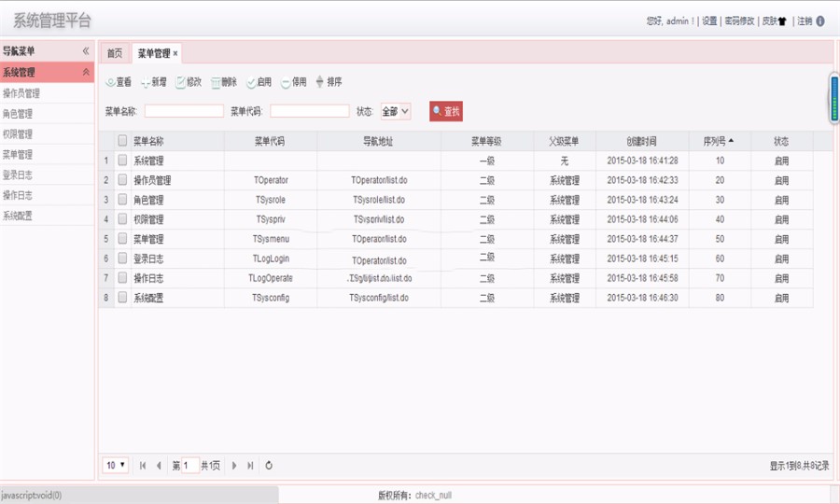
Task: Check the select-all checkbox in the table header
Action: point(122,141)
